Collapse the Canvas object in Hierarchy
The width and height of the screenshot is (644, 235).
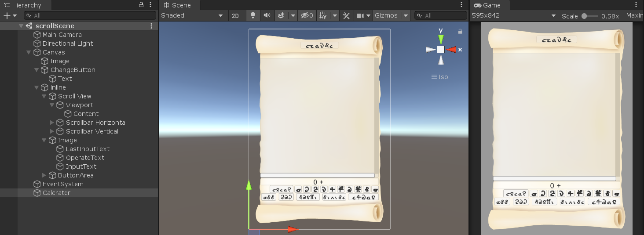29,52
